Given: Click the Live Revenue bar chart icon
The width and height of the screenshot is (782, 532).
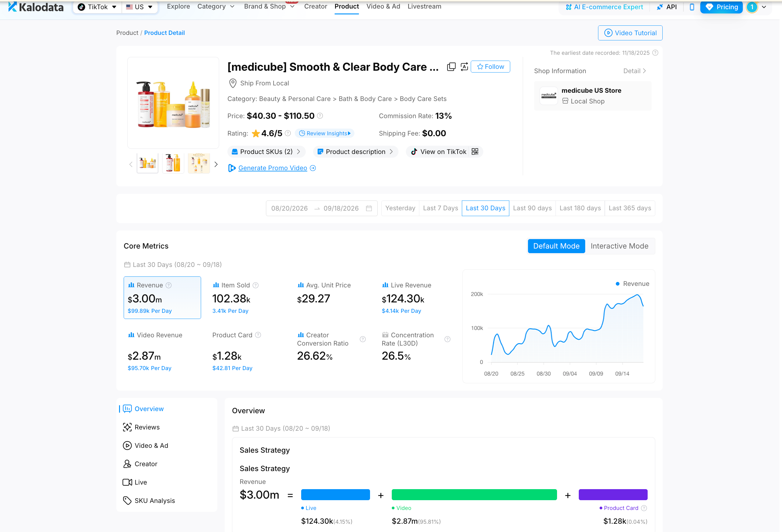Looking at the screenshot, I should click(x=385, y=285).
